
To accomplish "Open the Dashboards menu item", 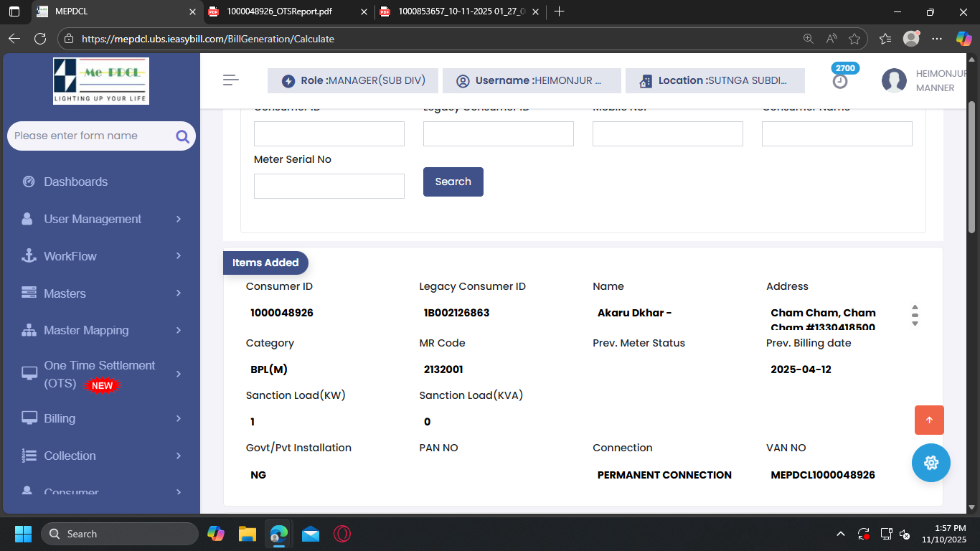I will [75, 182].
